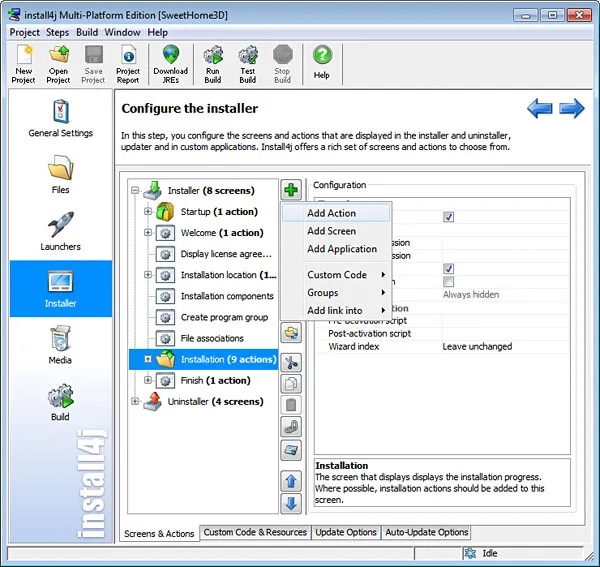Click the copy pages button

coord(291,384)
